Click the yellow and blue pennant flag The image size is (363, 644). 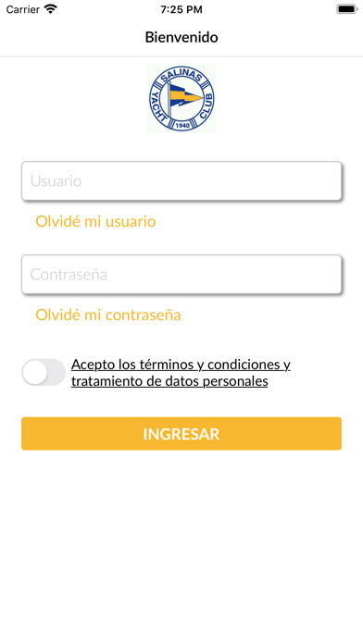point(187,97)
